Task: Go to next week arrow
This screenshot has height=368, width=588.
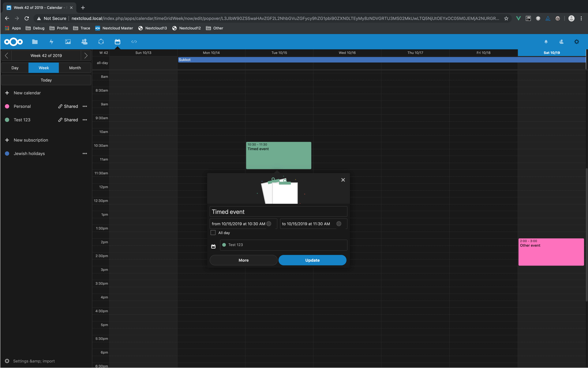Action: point(86,55)
